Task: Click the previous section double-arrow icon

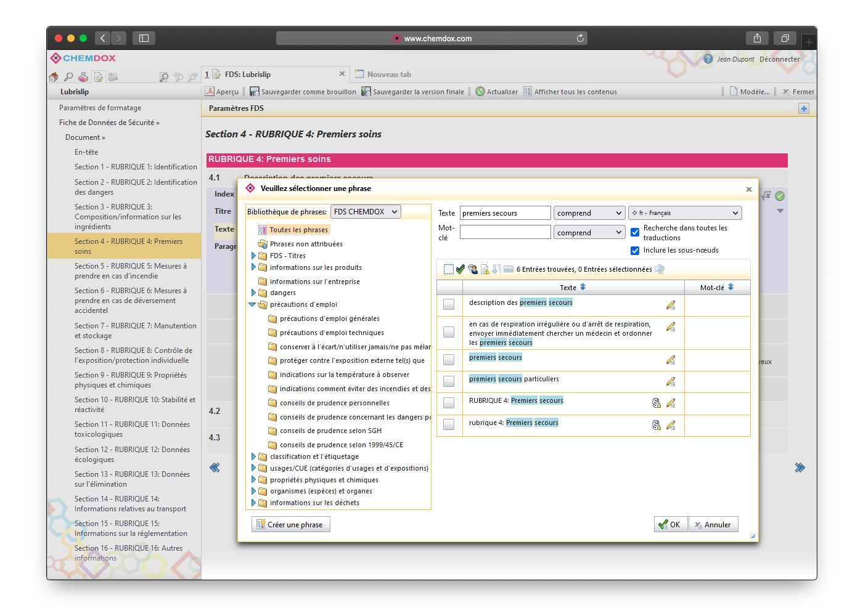Action: click(x=215, y=468)
